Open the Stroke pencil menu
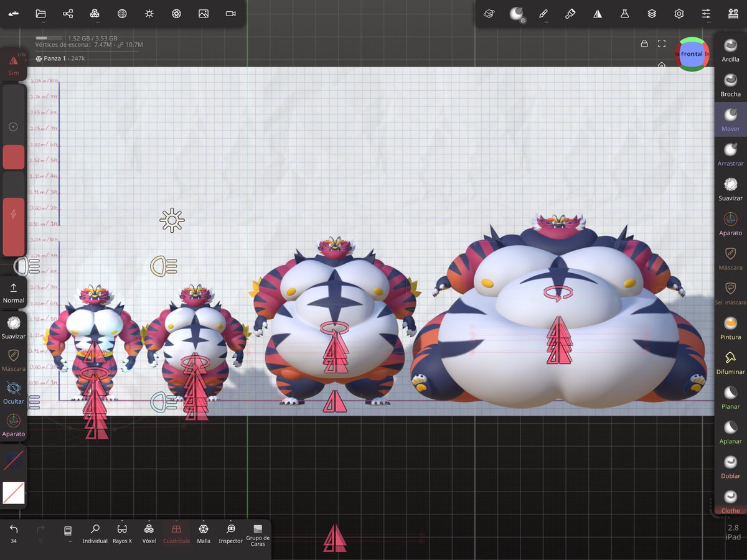Image resolution: width=747 pixels, height=560 pixels. [x=543, y=14]
